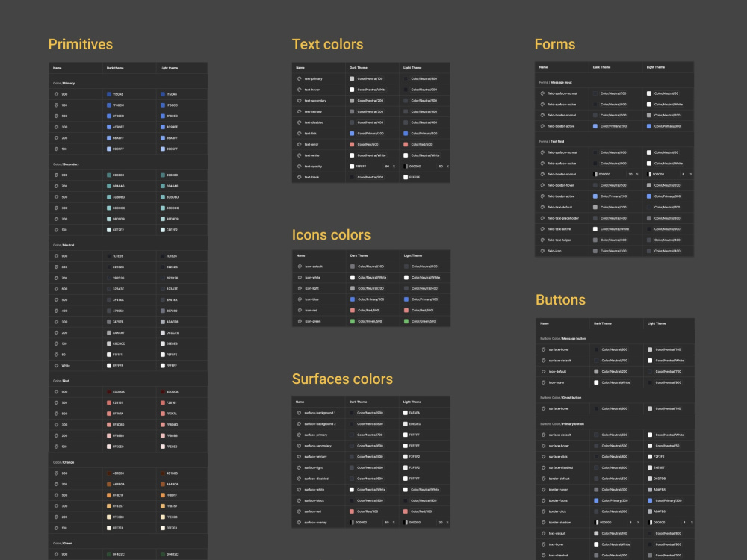The height and width of the screenshot is (560, 747).
Task: Click the palette icon beside icon-red
Action: (x=300, y=311)
